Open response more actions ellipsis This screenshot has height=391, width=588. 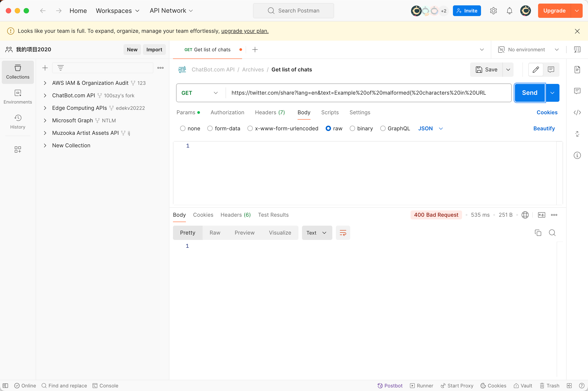(554, 215)
